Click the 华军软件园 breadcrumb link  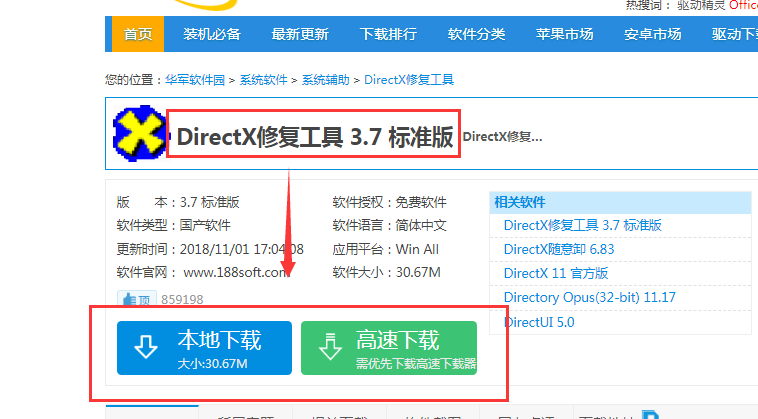point(195,80)
